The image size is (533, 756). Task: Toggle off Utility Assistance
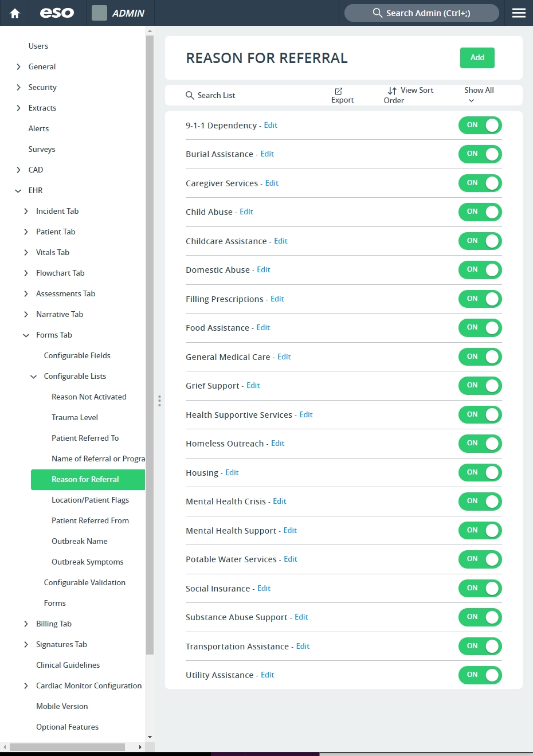480,675
